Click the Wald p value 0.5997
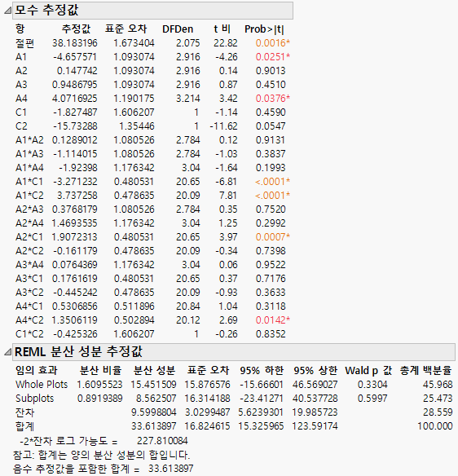This screenshot has width=458, height=476. click(372, 399)
